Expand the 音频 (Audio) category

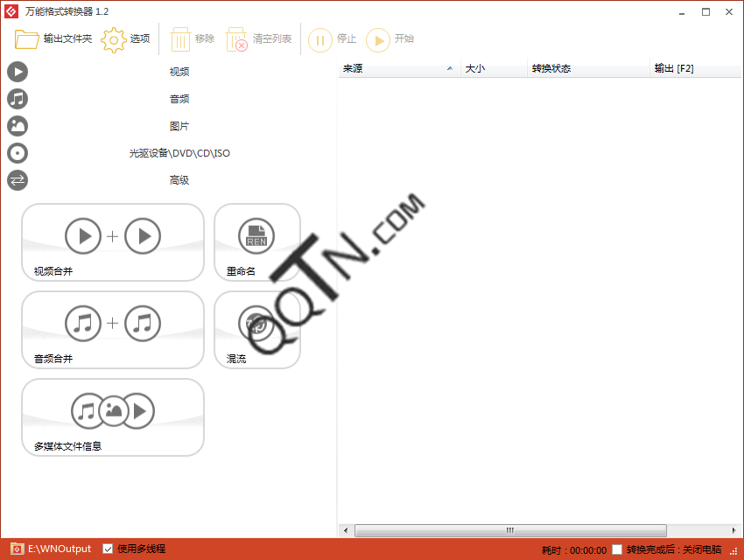click(x=179, y=99)
